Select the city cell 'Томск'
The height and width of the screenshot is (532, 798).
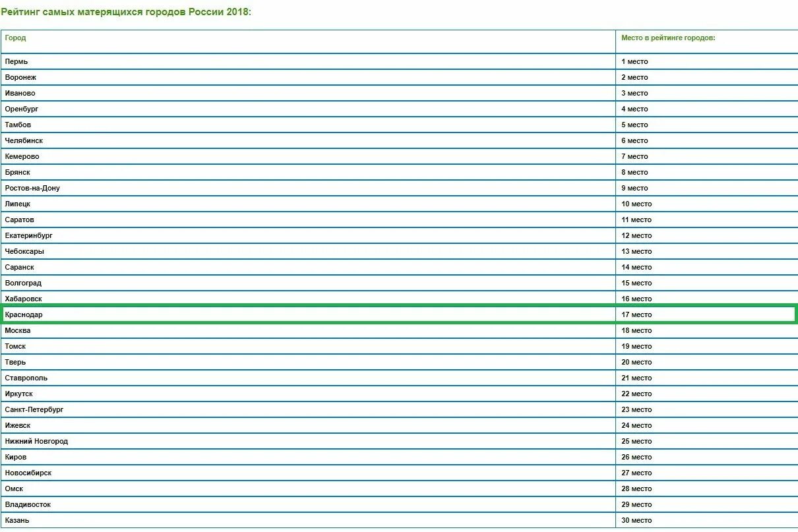pos(308,346)
